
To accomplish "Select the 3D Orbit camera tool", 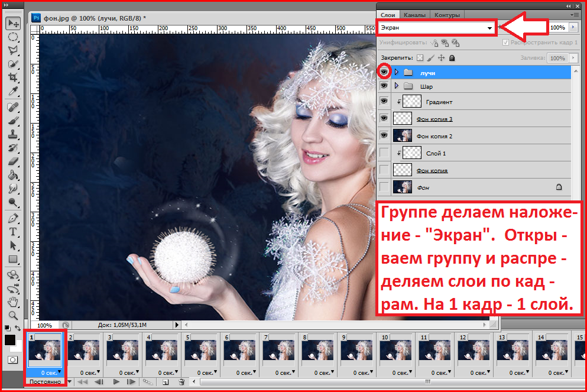I will point(13,289).
